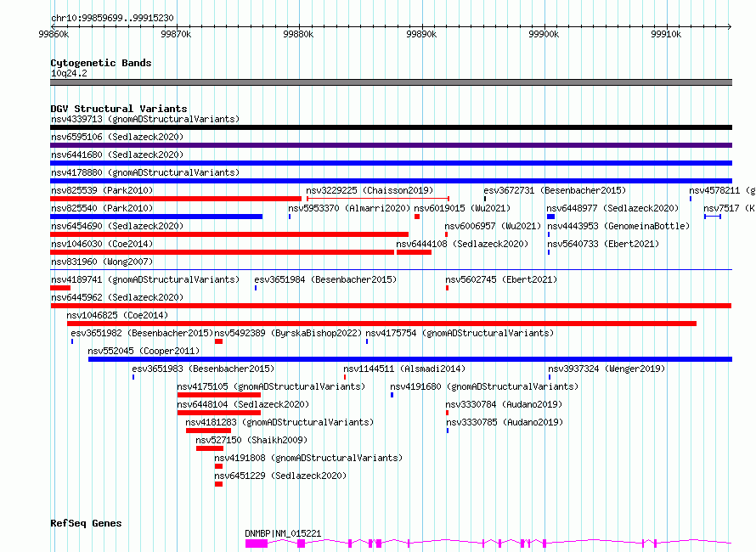The height and width of the screenshot is (552, 756).
Task: Open nsv6448977 (Sedlazeck2020) label
Action: coord(612,208)
